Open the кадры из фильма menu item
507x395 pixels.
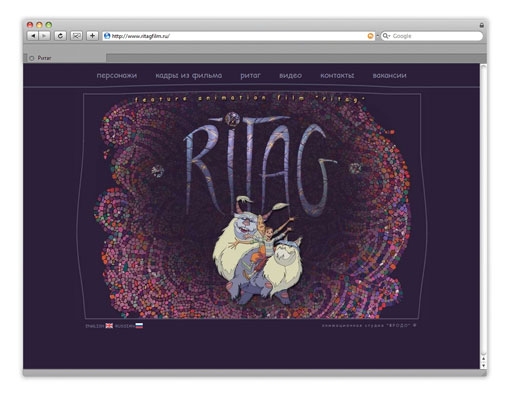[189, 76]
